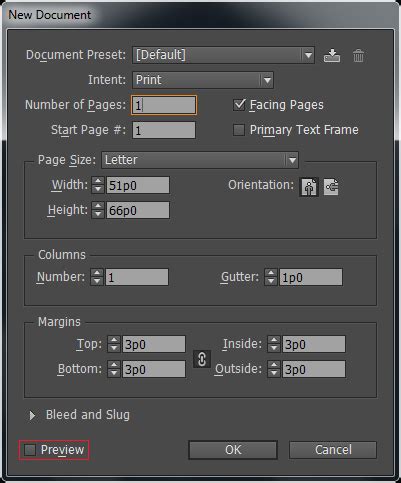This screenshot has height=483, width=401.
Task: Decrease Bottom margin with down arrow
Action: pyautogui.click(x=114, y=373)
